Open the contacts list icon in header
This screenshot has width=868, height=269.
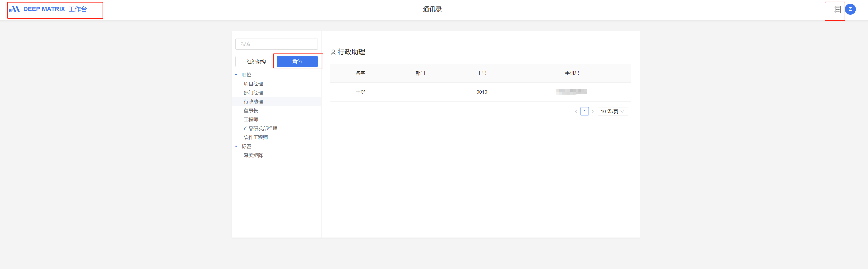(837, 9)
